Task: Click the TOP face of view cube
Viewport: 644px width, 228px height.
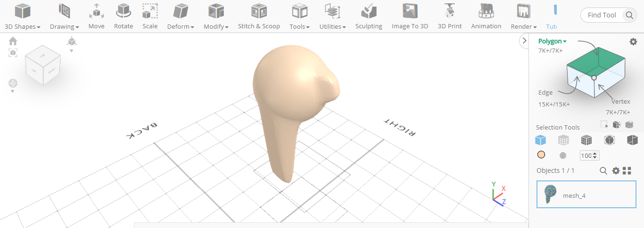Action: (42, 56)
